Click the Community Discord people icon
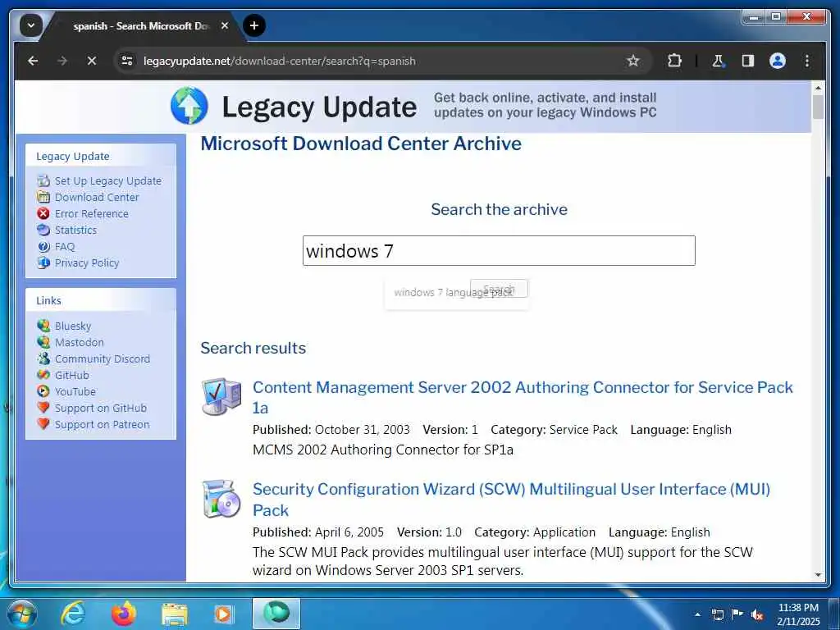 coord(43,359)
